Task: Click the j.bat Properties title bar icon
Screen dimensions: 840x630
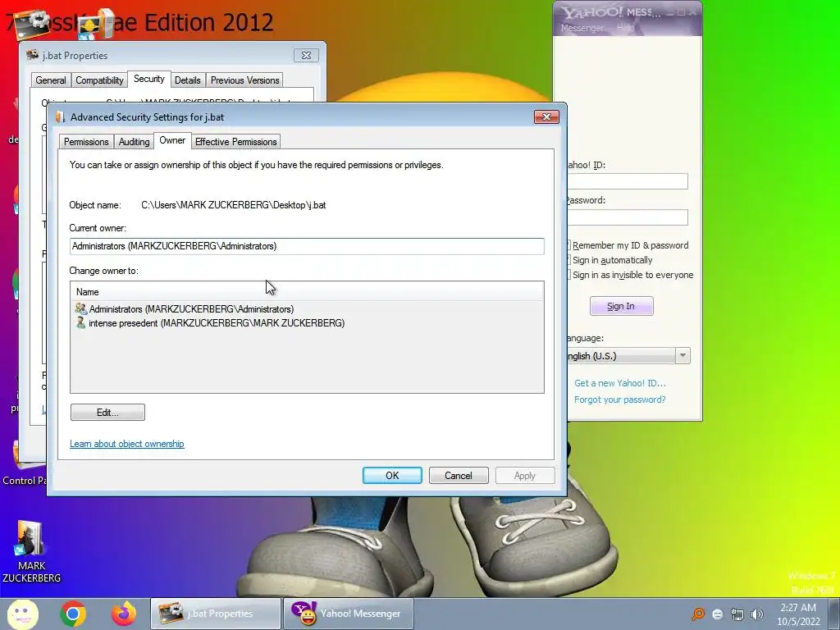Action: (x=33, y=55)
